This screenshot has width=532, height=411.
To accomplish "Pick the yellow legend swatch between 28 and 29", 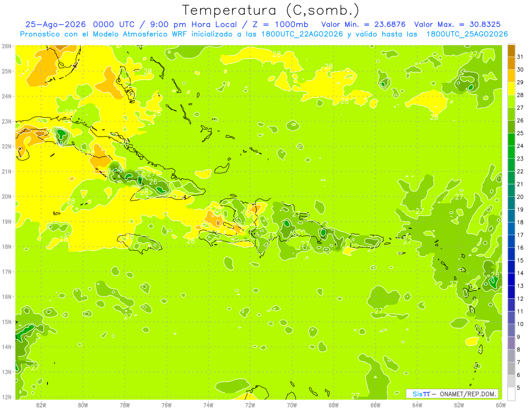I will click(511, 89).
